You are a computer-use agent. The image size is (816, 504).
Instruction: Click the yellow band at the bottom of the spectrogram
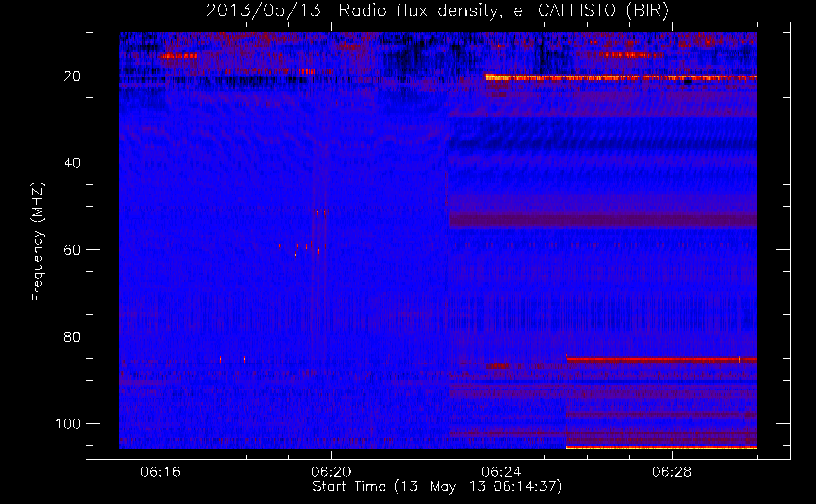coord(662,448)
